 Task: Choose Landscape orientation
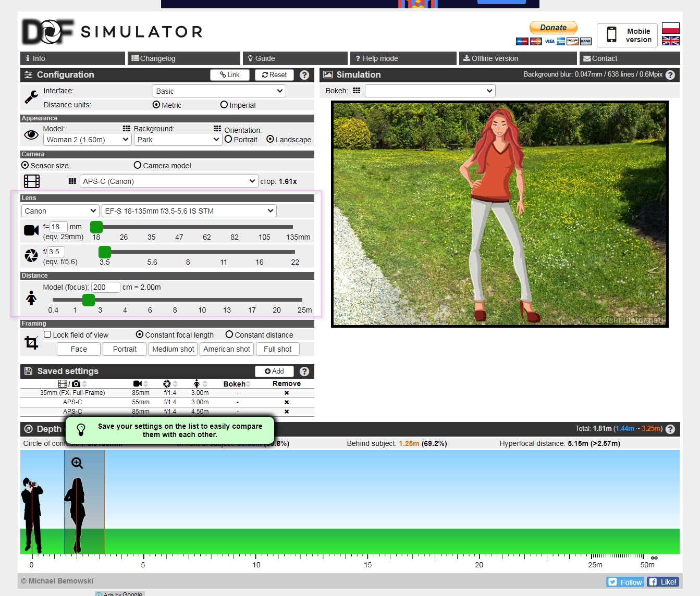(270, 139)
